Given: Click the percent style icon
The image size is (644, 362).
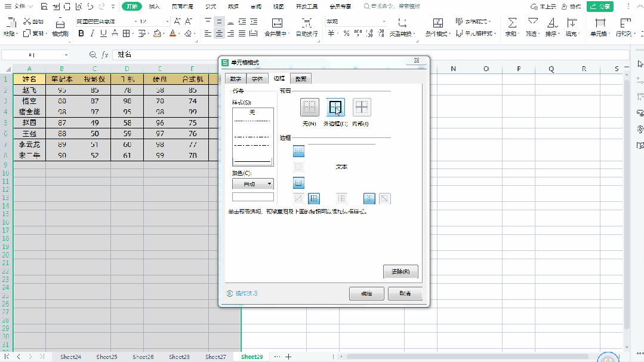Looking at the screenshot, I should 347,33.
